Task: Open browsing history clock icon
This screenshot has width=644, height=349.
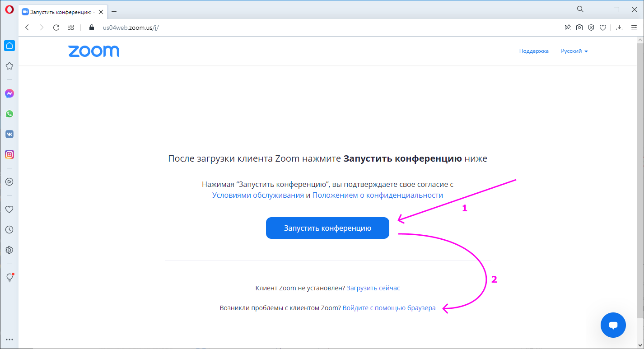Action: pyautogui.click(x=9, y=229)
